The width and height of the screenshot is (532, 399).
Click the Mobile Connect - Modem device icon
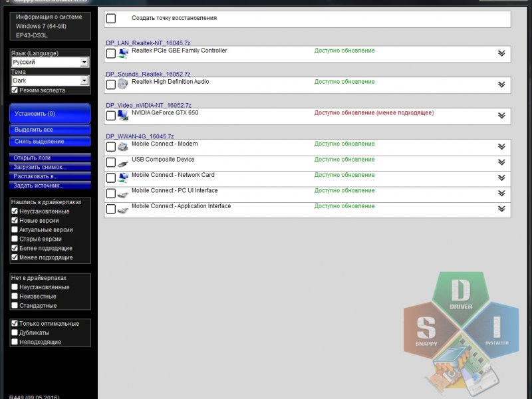point(123,146)
